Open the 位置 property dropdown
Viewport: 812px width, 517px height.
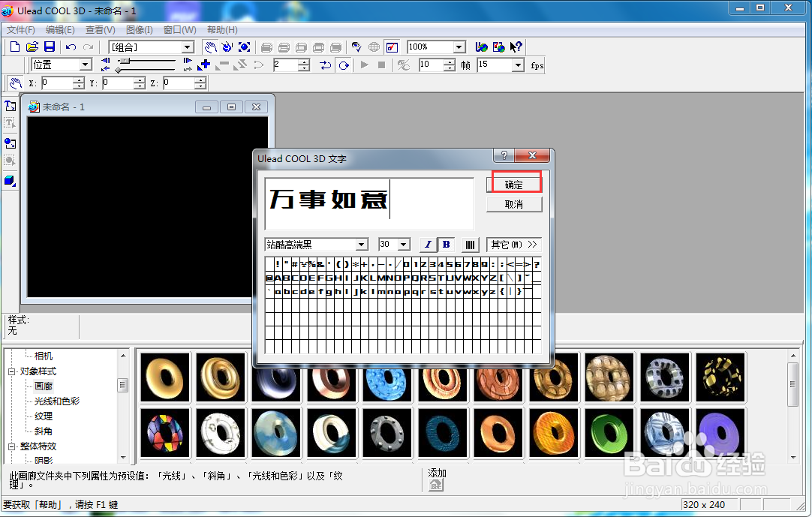[86, 65]
